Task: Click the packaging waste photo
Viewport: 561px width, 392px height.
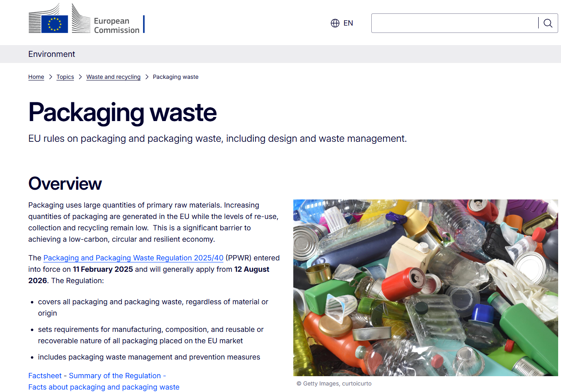Action: 426,288
